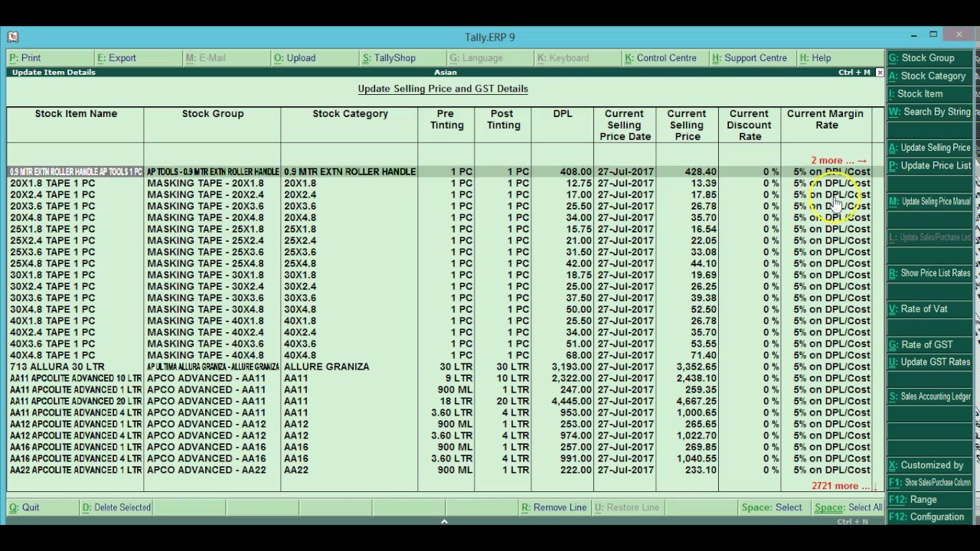
Task: Click F1 Show Sales/Purchase Column button
Action: coord(929,483)
